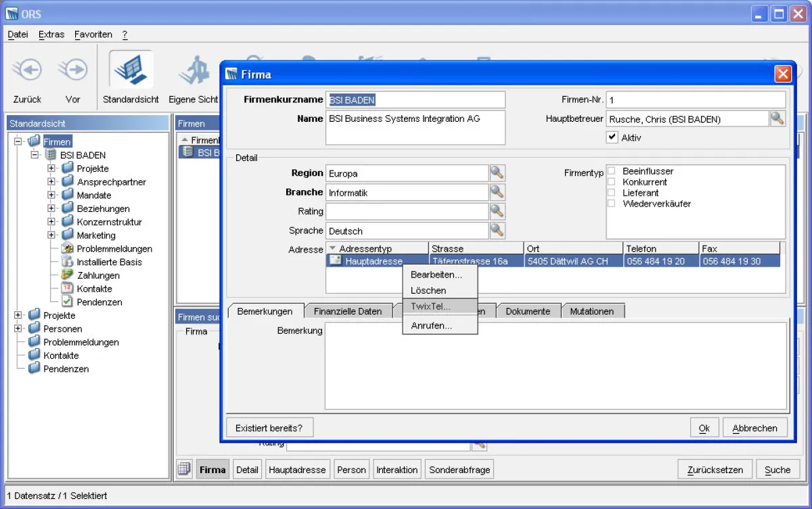Open the Region lookup magnifier

[x=497, y=173]
